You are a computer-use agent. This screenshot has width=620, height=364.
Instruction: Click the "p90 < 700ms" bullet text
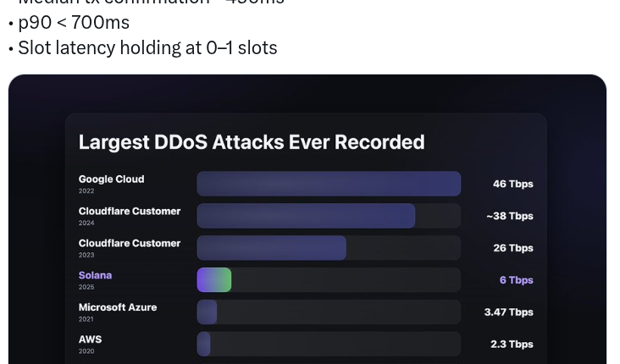pos(74,22)
